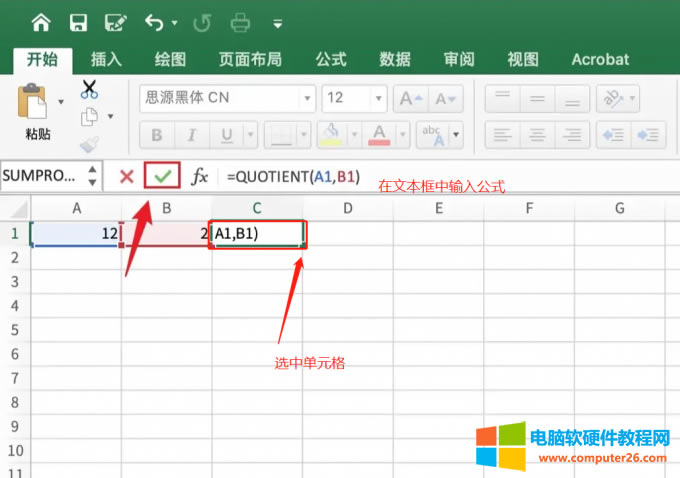Align text left
680x478 pixels.
coord(503,135)
